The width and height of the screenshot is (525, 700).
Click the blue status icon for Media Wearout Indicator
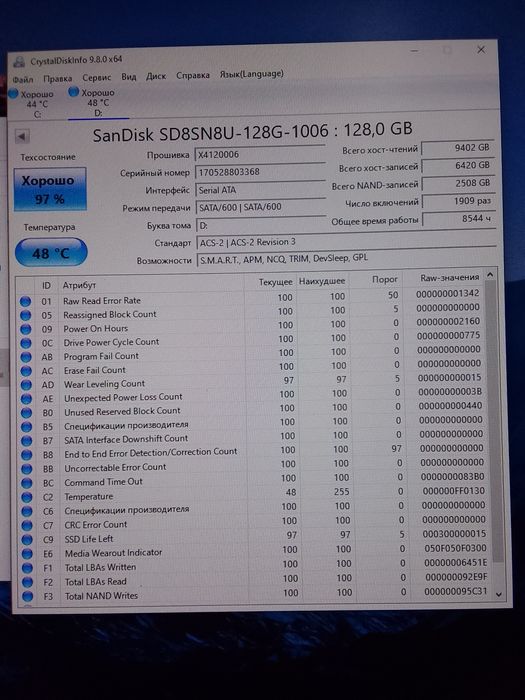[28, 554]
